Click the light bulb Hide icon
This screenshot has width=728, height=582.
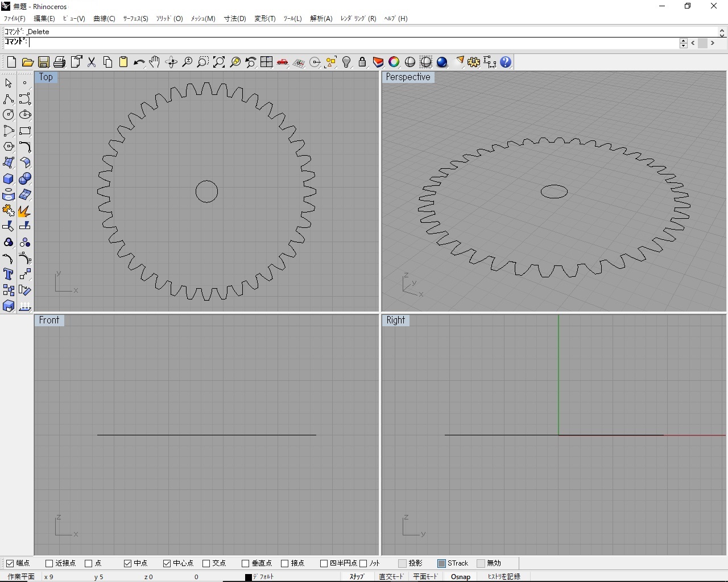click(346, 62)
